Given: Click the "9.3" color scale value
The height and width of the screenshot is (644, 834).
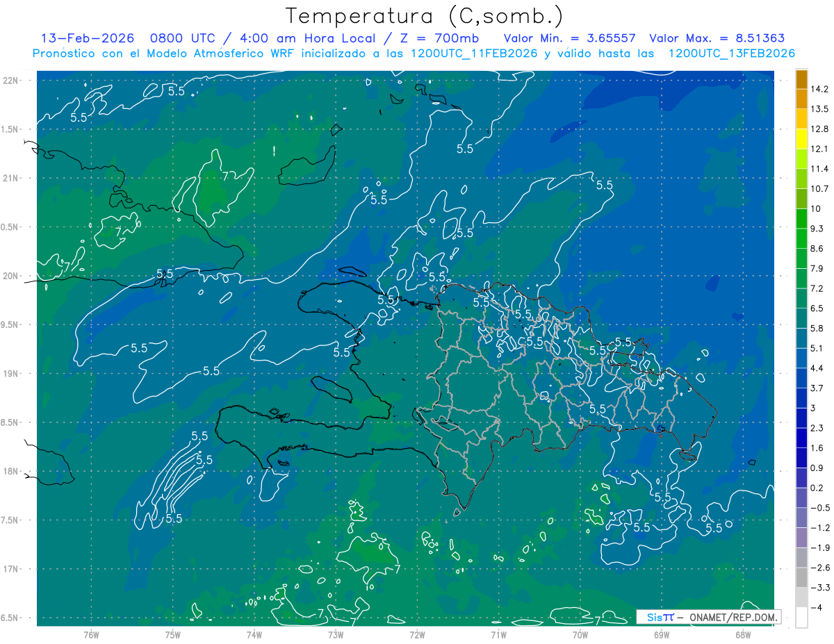Looking at the screenshot, I should point(818,229).
